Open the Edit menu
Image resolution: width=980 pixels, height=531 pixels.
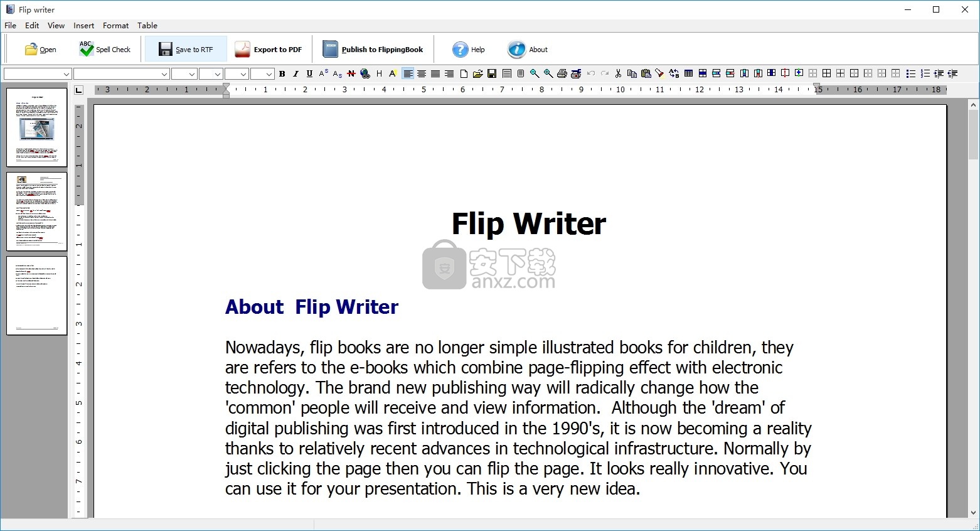(x=32, y=26)
